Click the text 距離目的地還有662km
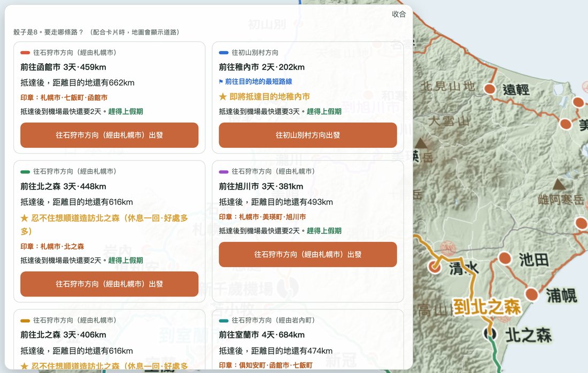The height and width of the screenshot is (373, 588). coord(94,82)
